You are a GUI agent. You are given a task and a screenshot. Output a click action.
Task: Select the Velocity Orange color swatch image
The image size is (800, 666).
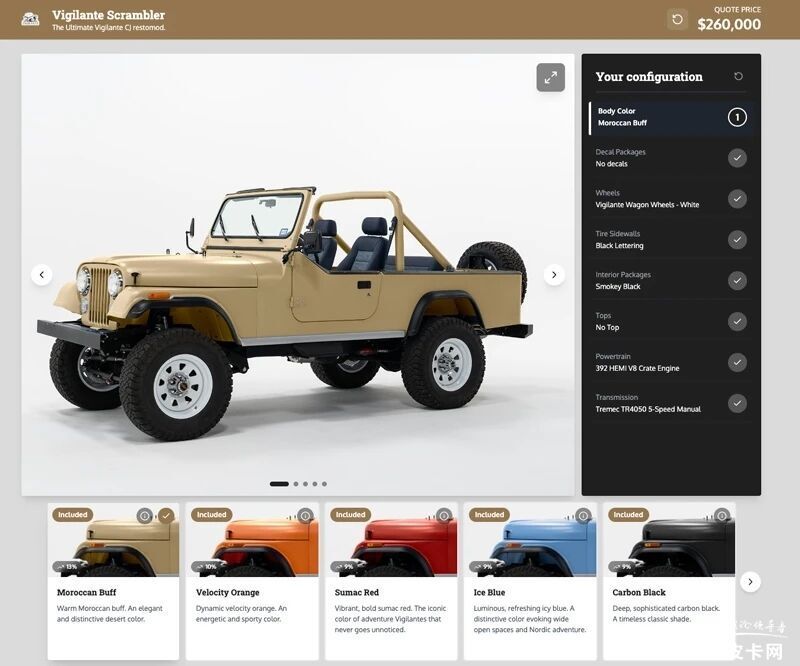tap(252, 540)
